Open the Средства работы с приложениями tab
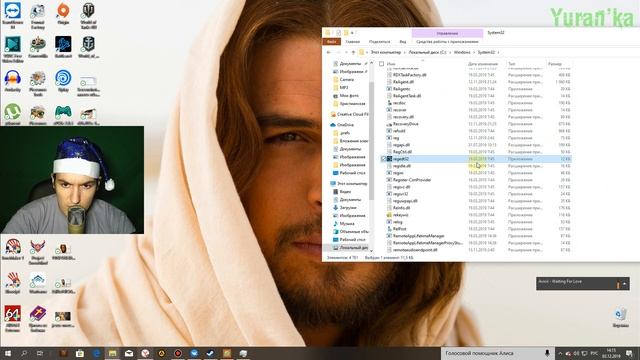This screenshot has width=640, height=360. tap(447, 42)
